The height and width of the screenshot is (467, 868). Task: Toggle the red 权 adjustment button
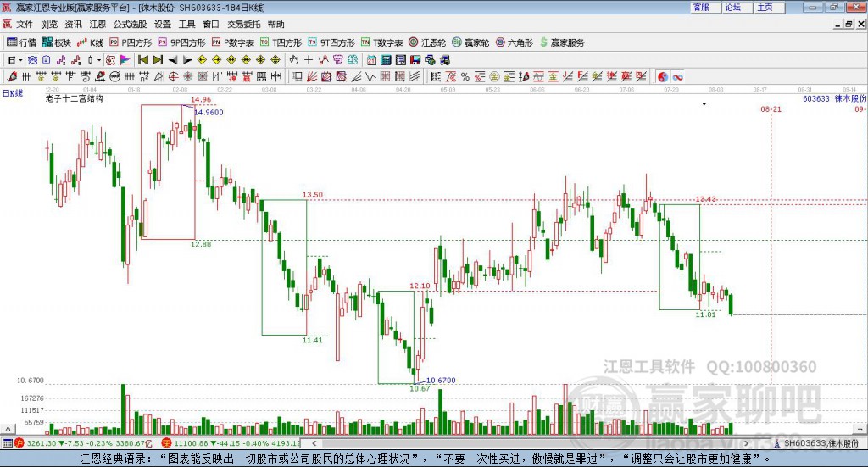point(110,60)
